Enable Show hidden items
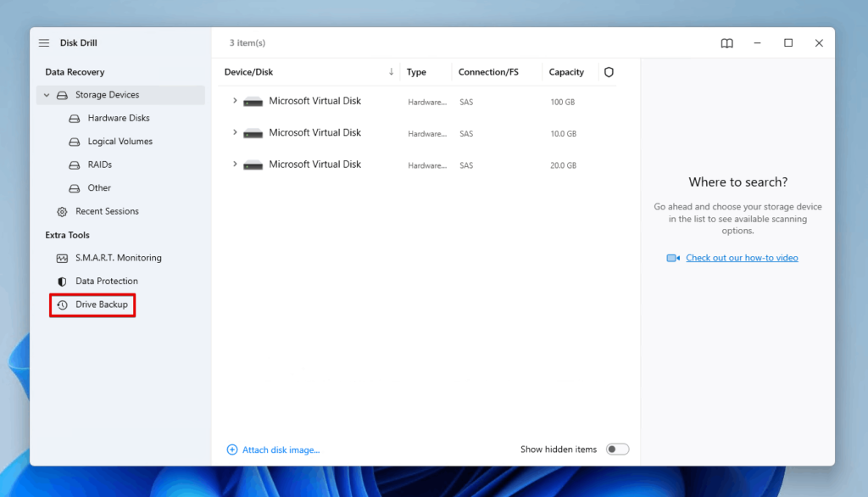The image size is (868, 497). tap(618, 449)
